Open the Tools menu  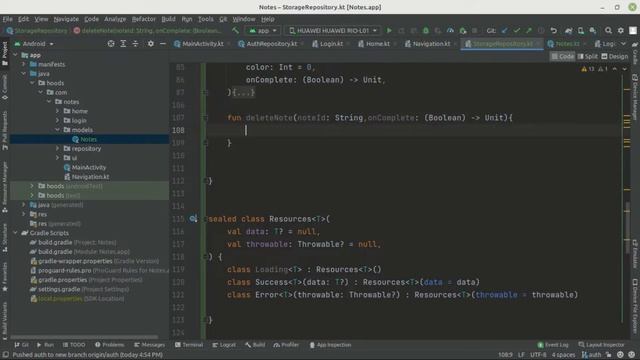[x=205, y=19]
